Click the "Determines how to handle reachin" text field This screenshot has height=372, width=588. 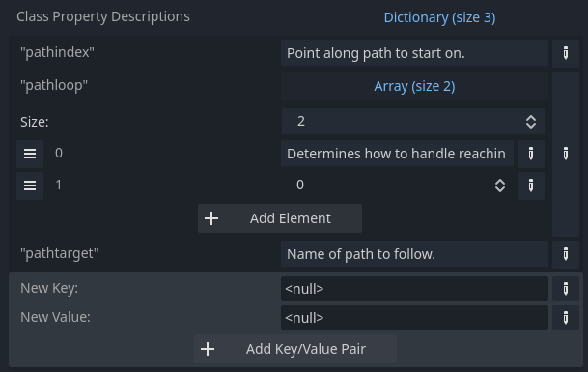pos(397,154)
